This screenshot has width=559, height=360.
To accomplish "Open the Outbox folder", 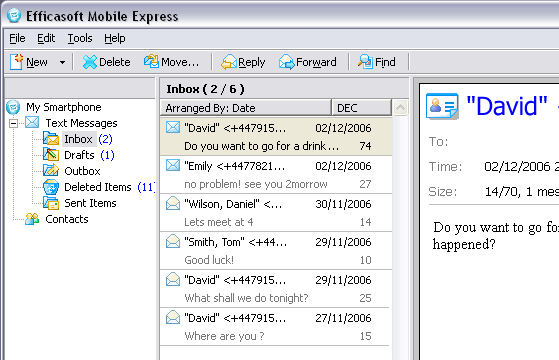I will [x=82, y=171].
